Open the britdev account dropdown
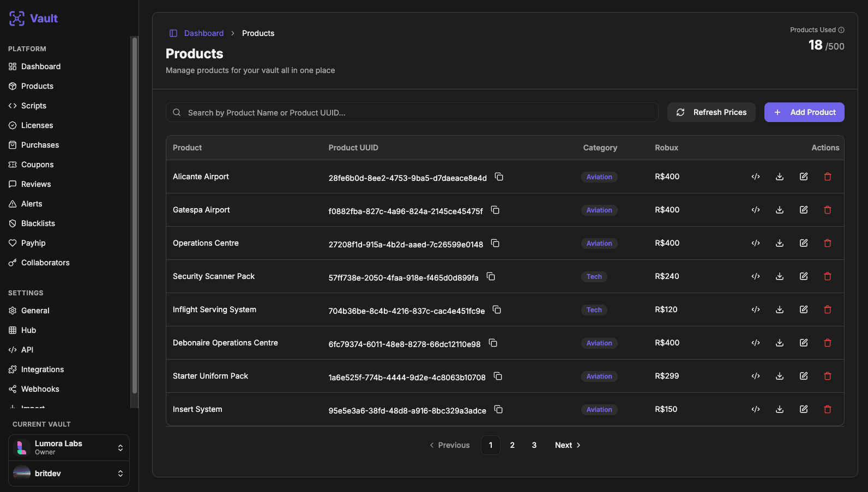868x492 pixels. (69, 473)
